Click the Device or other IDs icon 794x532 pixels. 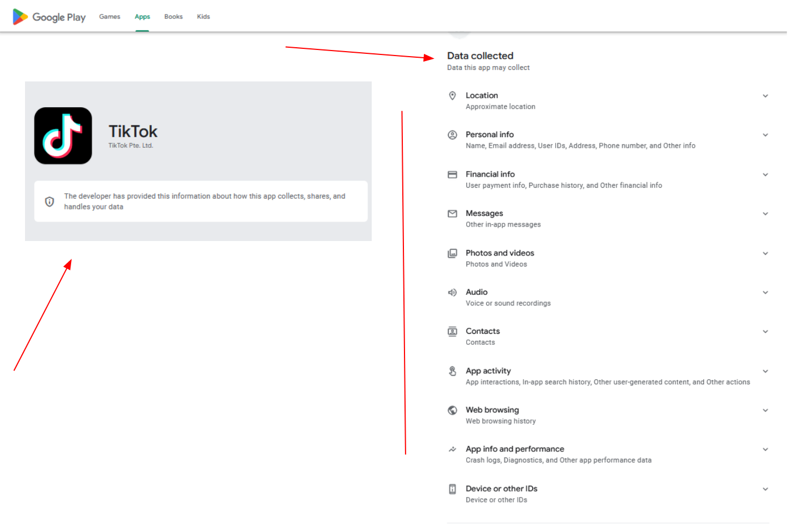point(452,489)
